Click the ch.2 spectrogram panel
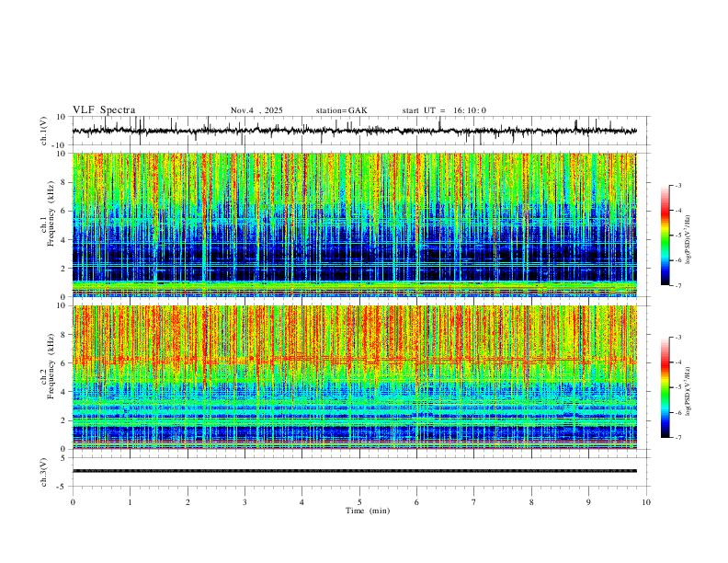The width and height of the screenshot is (728, 563). [354, 377]
